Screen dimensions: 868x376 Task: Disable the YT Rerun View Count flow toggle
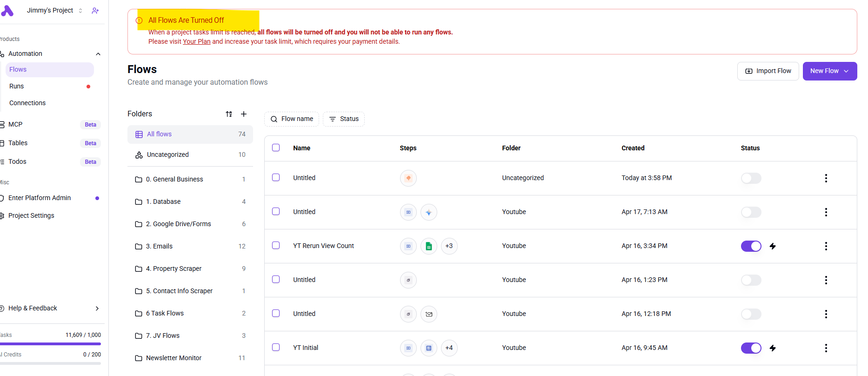click(751, 246)
